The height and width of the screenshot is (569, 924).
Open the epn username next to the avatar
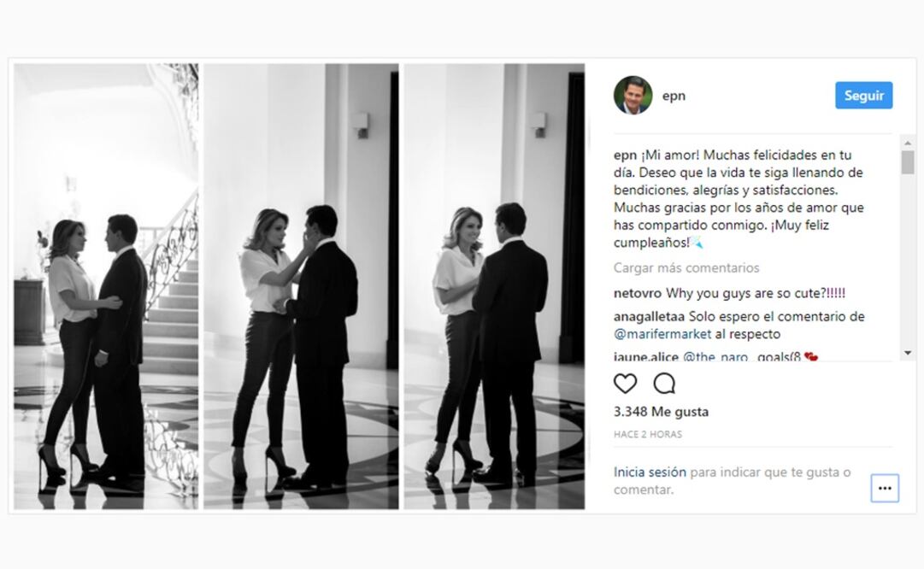pos(674,95)
